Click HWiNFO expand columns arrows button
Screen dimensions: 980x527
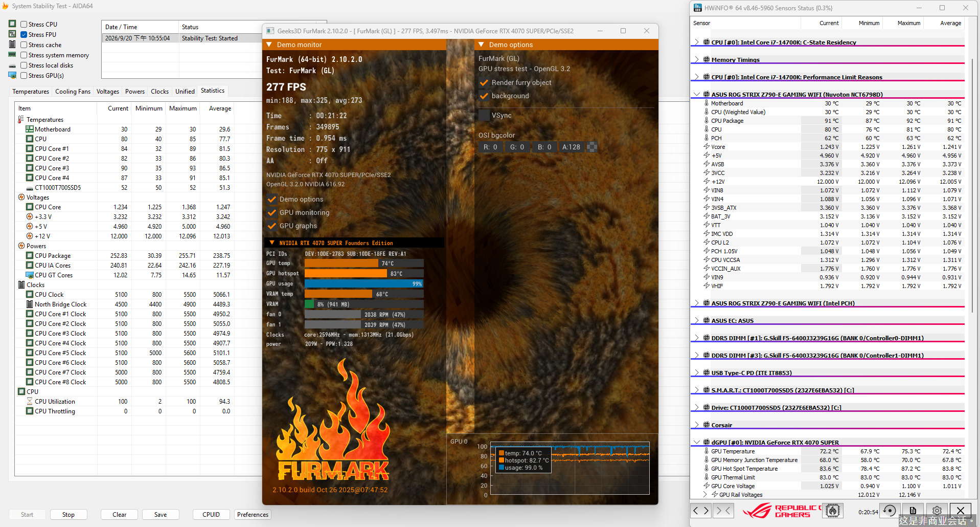pyautogui.click(x=700, y=510)
